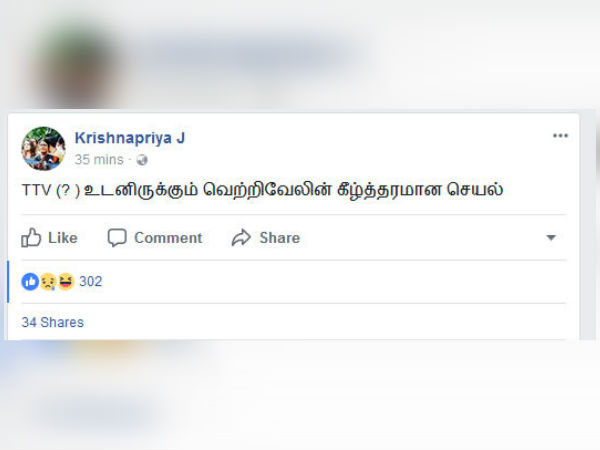Expand the dropdown arrow beside Share
The image size is (600, 450).
click(x=551, y=238)
